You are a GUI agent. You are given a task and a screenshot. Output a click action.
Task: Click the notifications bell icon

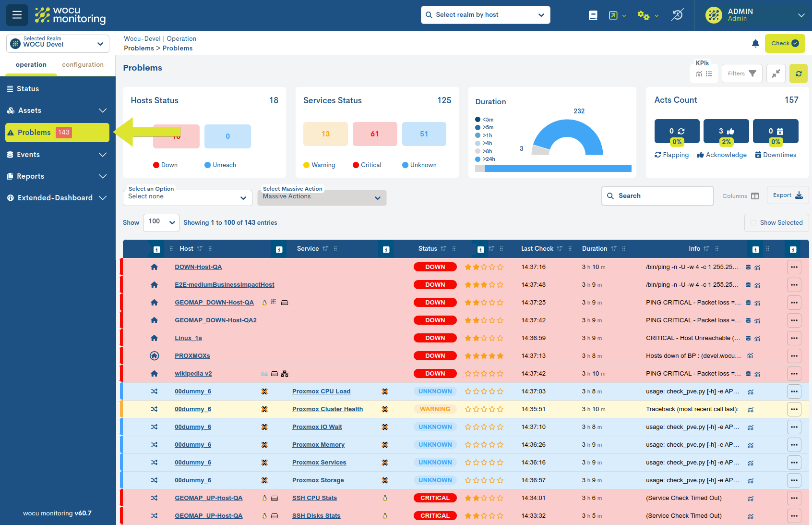click(755, 44)
